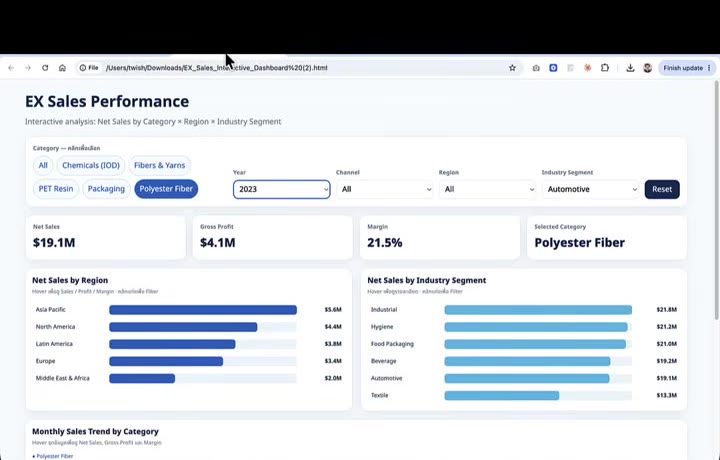Click the File info icon in address bar

click(x=89, y=68)
